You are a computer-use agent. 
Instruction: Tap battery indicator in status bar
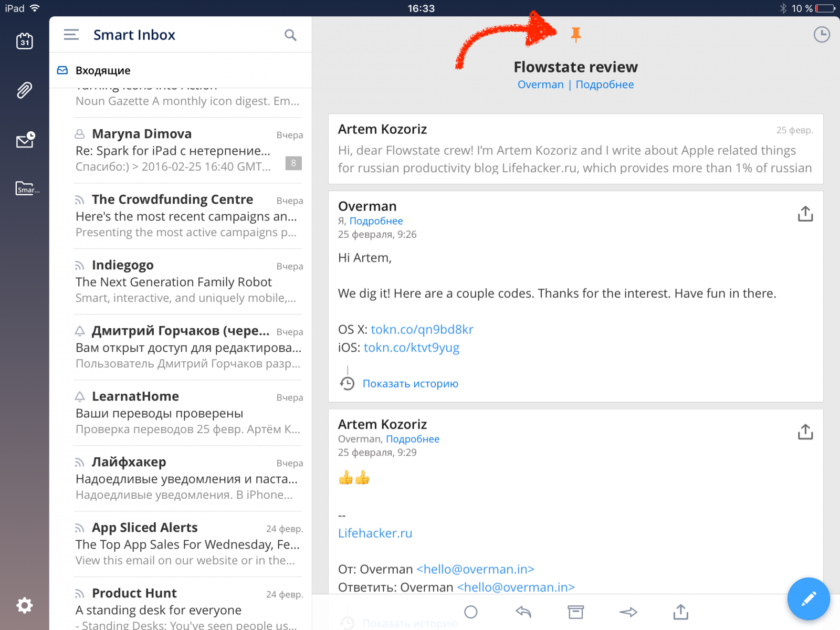[x=825, y=8]
